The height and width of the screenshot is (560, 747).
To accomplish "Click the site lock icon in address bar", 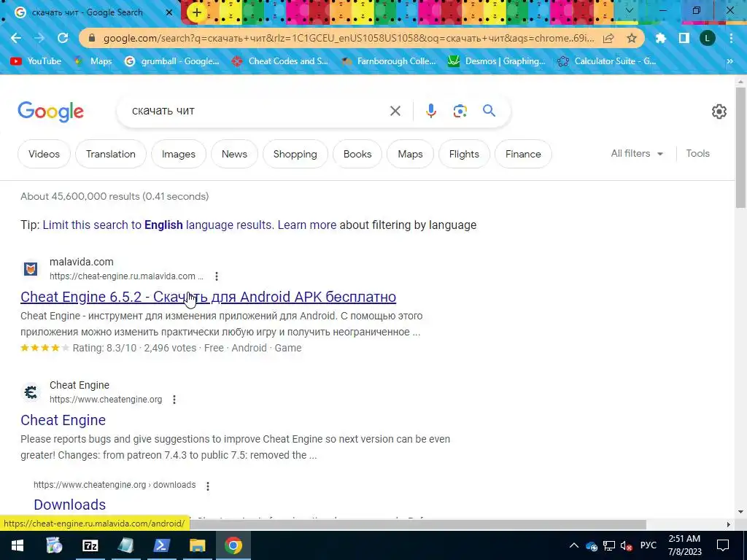I will point(92,38).
